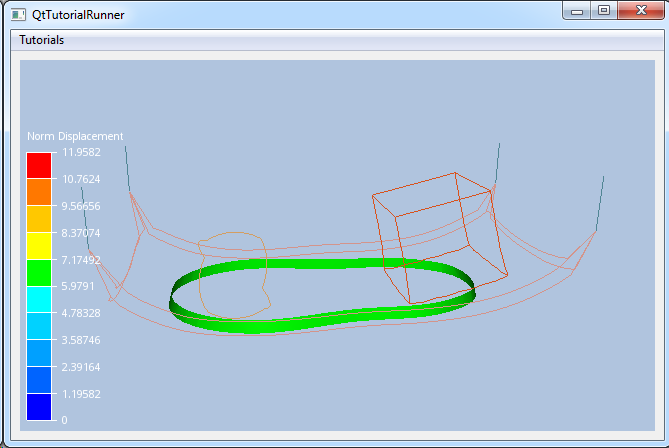Click the Norm Displacement legend title
Viewport: 669px width, 448px height.
pyautogui.click(x=75, y=136)
